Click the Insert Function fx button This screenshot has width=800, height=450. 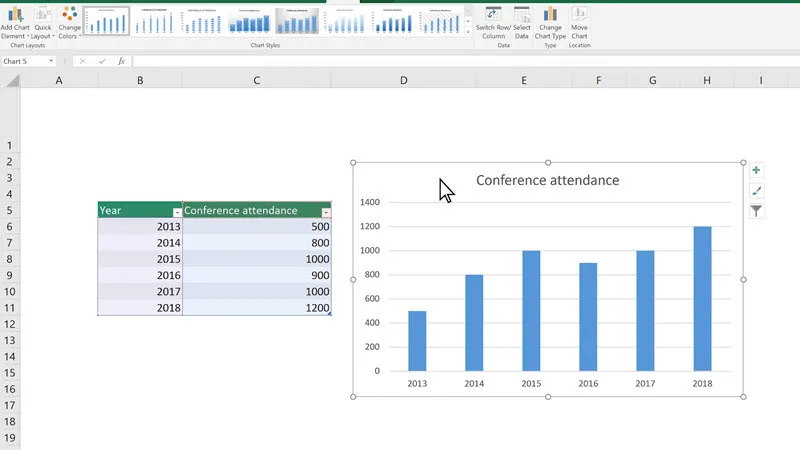click(x=121, y=61)
